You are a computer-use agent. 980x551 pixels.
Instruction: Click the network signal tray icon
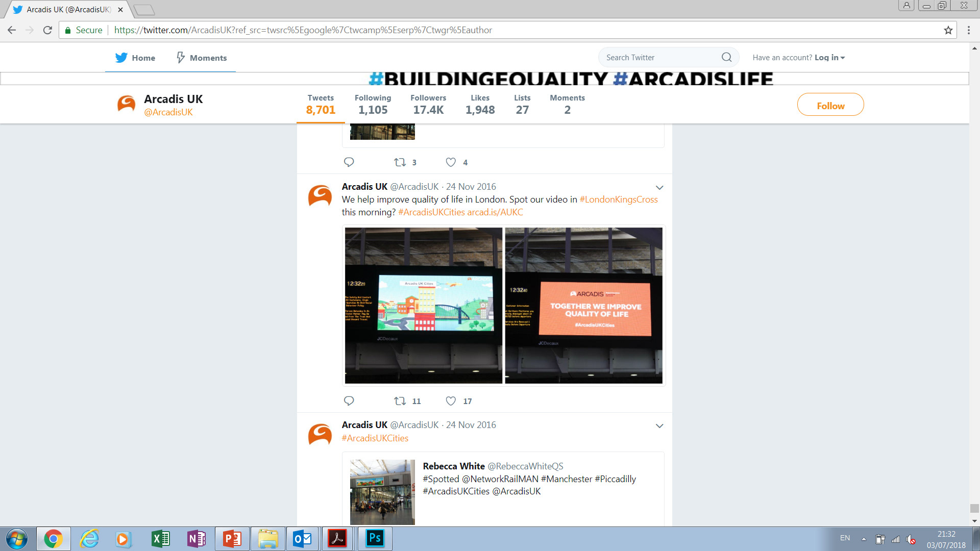tap(896, 539)
